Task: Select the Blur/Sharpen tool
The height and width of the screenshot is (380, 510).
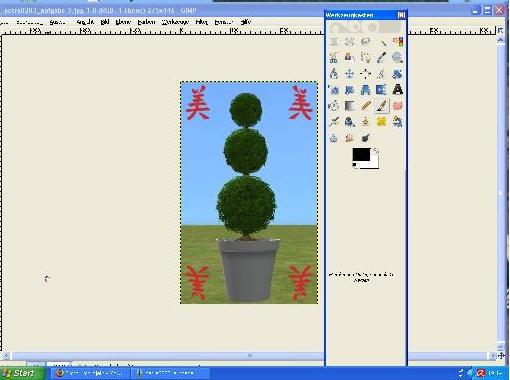Action: 334,138
